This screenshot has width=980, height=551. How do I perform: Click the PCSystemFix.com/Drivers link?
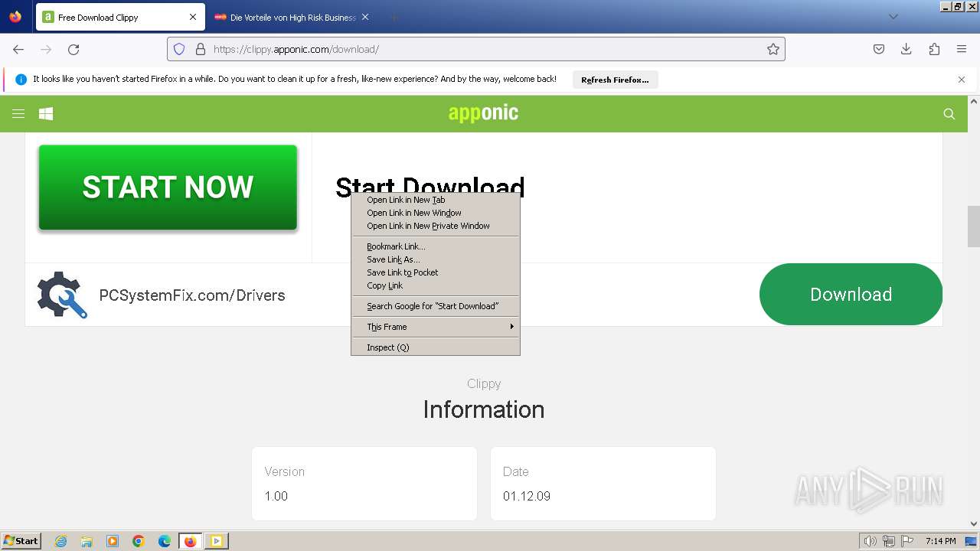point(192,295)
